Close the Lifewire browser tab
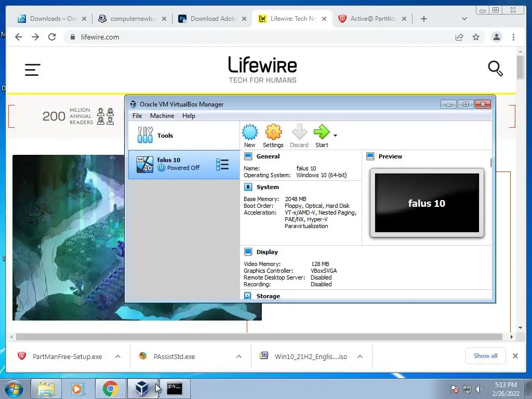Image resolution: width=532 pixels, height=399 pixels. 324,19
